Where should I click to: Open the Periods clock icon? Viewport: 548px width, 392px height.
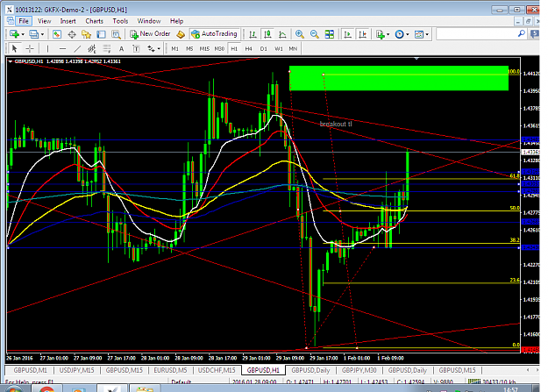399,34
